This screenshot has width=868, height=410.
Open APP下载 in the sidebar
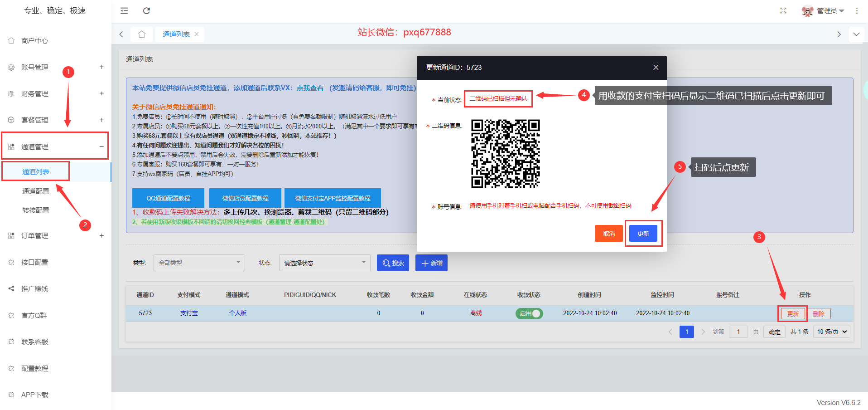(34, 395)
